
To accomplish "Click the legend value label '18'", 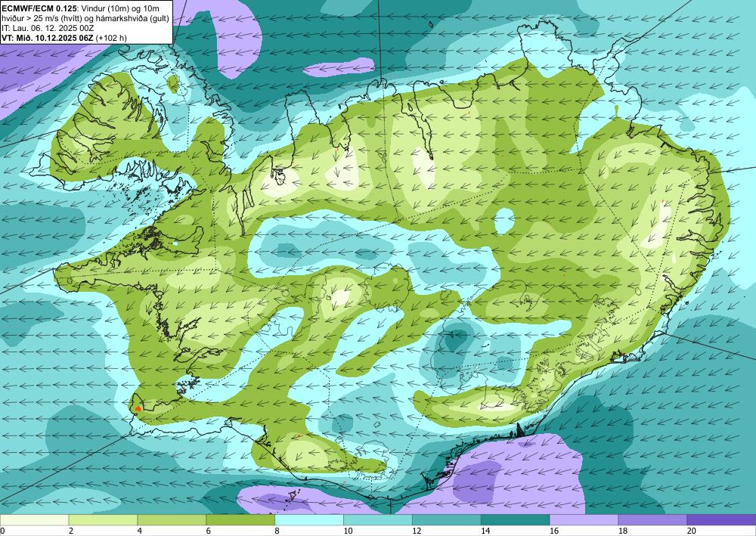I will (x=622, y=531).
